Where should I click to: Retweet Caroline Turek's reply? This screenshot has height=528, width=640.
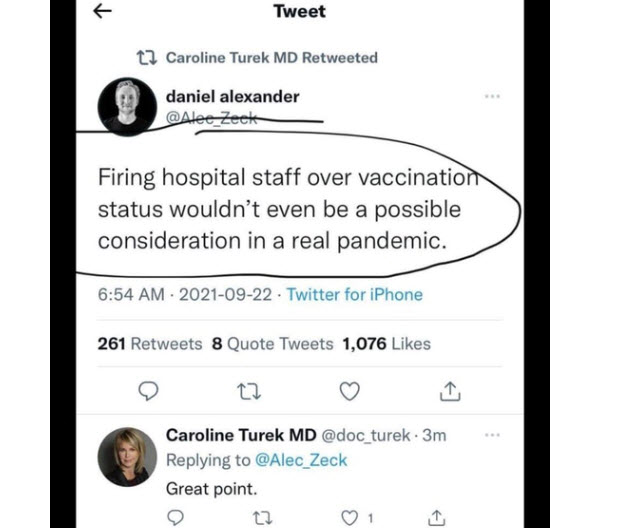(x=265, y=517)
